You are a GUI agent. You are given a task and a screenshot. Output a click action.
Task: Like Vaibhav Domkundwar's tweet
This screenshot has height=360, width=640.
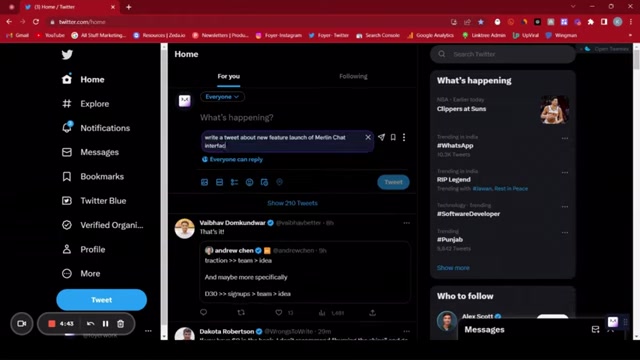click(x=279, y=313)
